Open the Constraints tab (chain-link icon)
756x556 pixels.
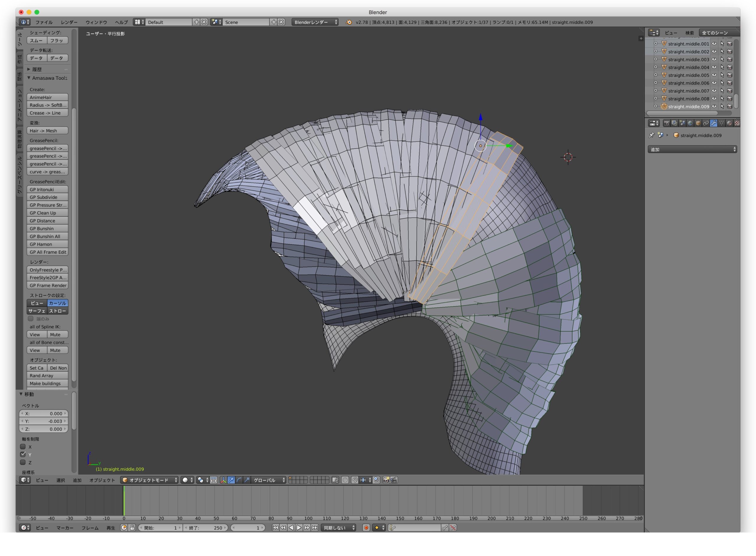pyautogui.click(x=706, y=123)
